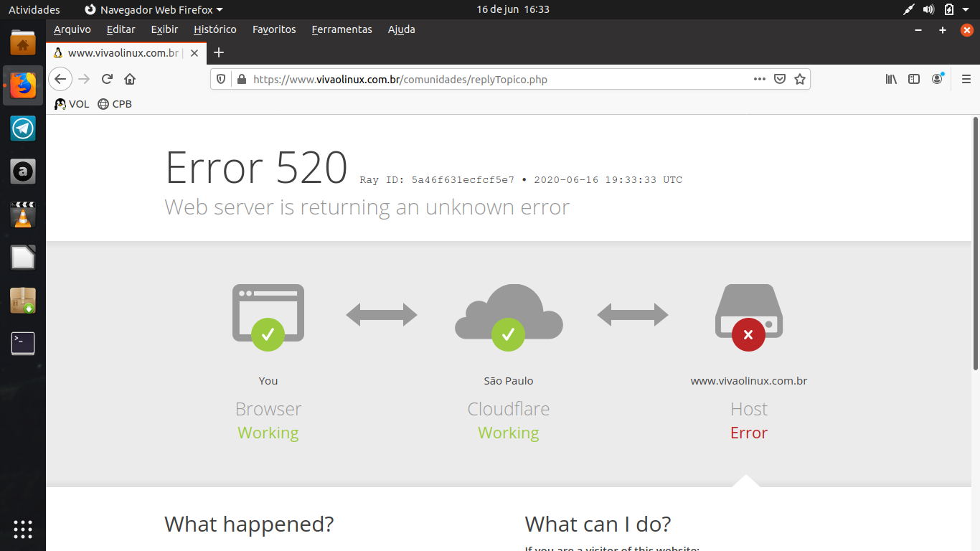Go to the Firefox home page icon
The height and width of the screenshot is (551, 980).
coord(130,79)
